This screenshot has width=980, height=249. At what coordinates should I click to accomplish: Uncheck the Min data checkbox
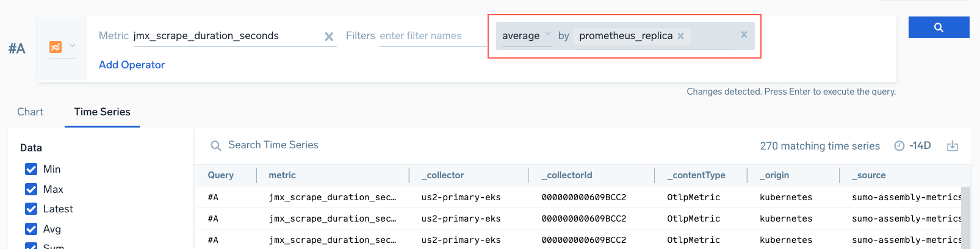[31, 169]
